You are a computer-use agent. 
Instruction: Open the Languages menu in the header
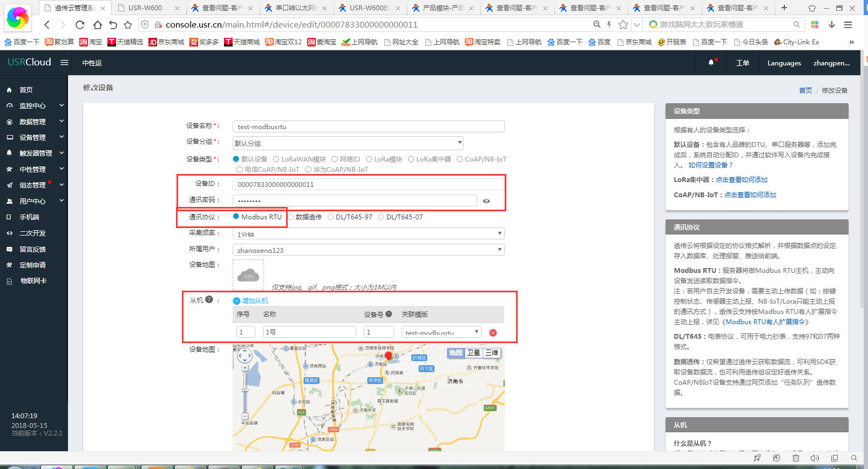[784, 63]
